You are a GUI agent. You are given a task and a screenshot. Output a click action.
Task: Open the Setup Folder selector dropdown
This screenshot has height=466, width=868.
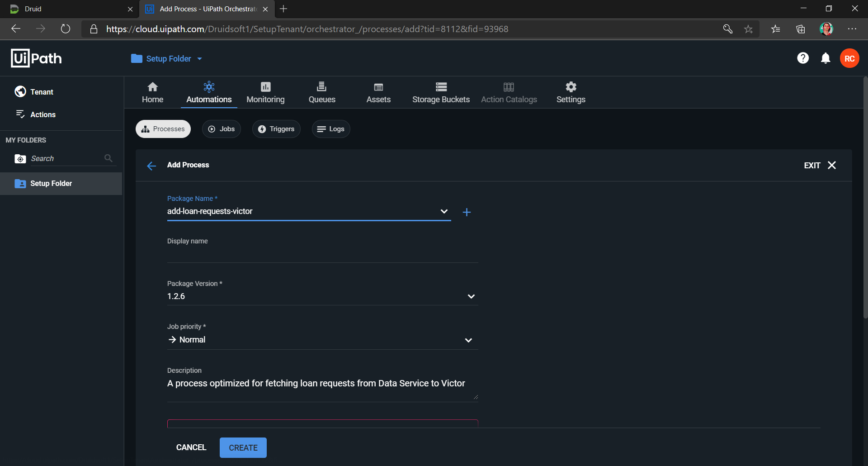click(167, 59)
